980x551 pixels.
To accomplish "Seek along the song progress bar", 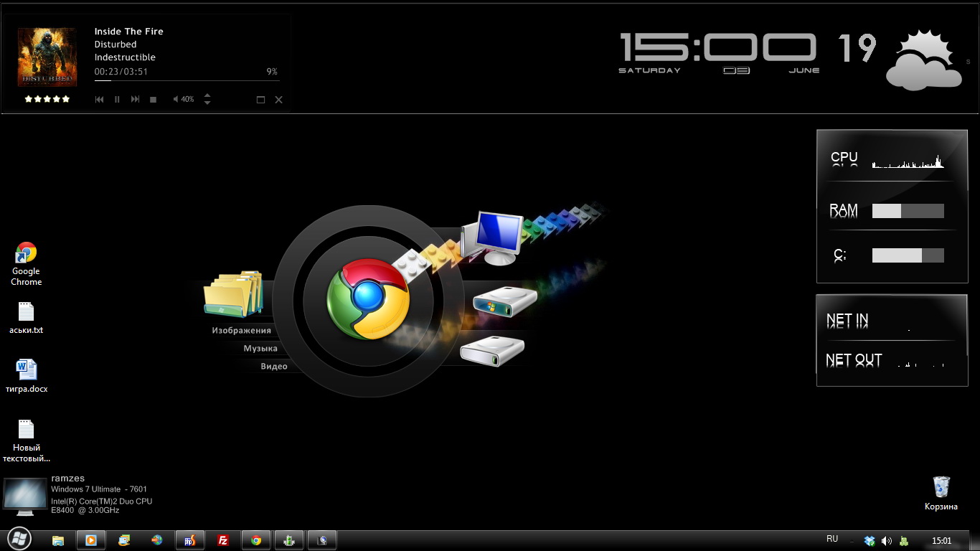I will click(187, 81).
